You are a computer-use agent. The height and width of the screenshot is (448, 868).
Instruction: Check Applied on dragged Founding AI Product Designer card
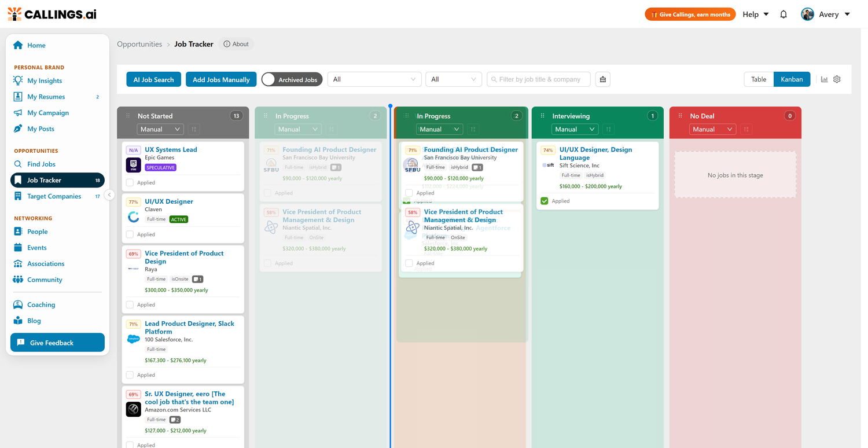click(409, 193)
